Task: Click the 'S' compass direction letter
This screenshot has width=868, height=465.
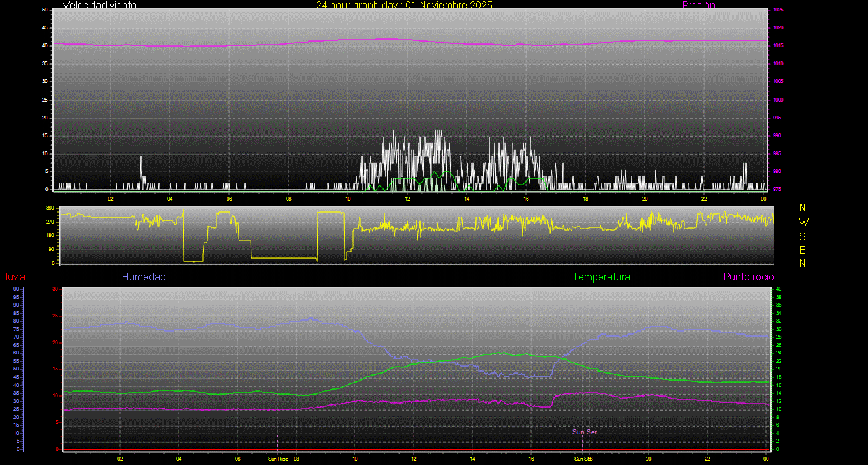Action: pyautogui.click(x=803, y=236)
